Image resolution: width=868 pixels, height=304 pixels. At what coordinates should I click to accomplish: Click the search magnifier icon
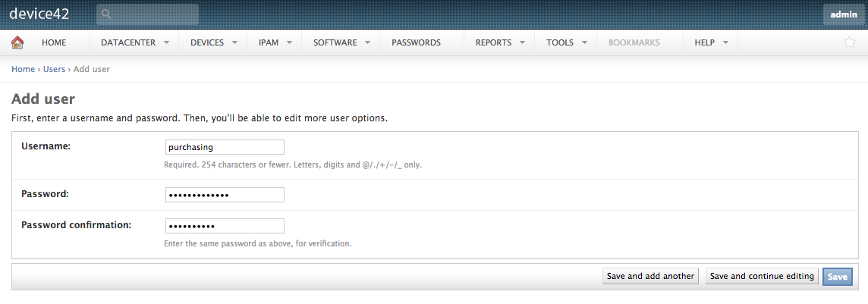tap(107, 14)
